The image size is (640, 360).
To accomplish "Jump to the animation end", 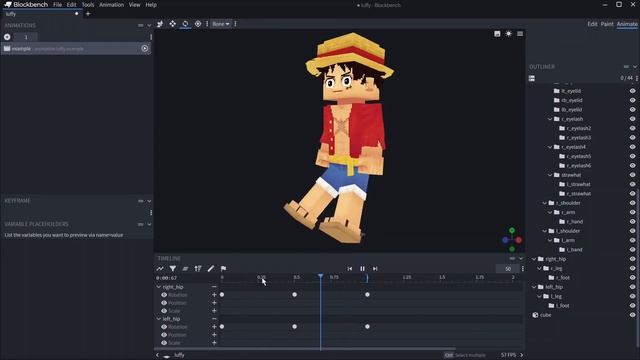I will click(x=375, y=269).
